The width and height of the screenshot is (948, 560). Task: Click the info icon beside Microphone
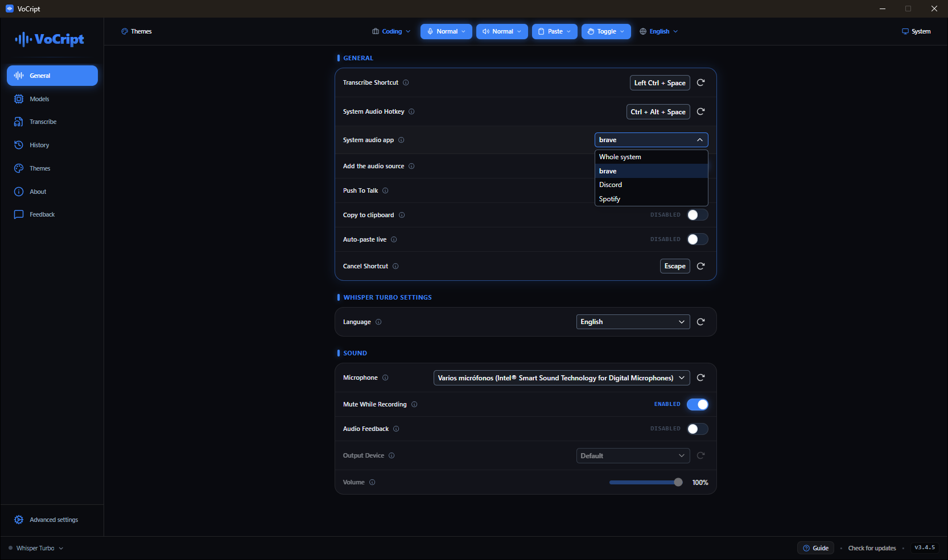tap(385, 378)
